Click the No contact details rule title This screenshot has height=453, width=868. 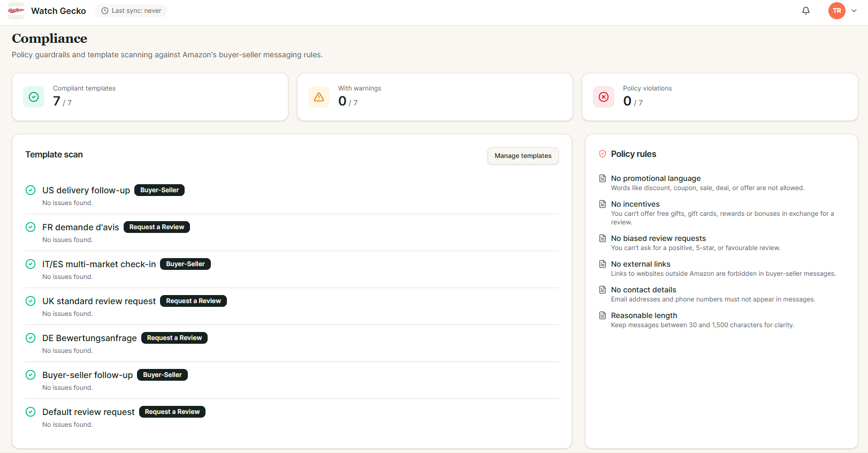click(x=644, y=290)
